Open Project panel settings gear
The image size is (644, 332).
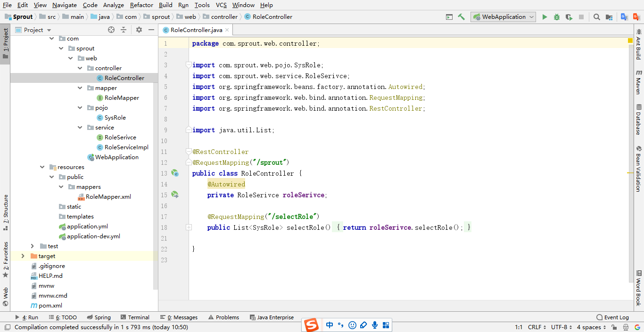pos(139,30)
